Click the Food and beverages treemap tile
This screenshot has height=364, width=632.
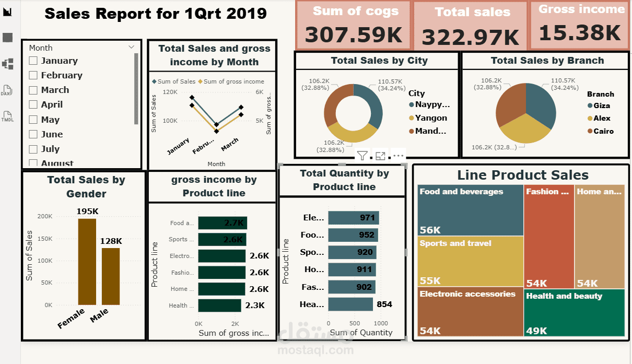click(x=469, y=209)
